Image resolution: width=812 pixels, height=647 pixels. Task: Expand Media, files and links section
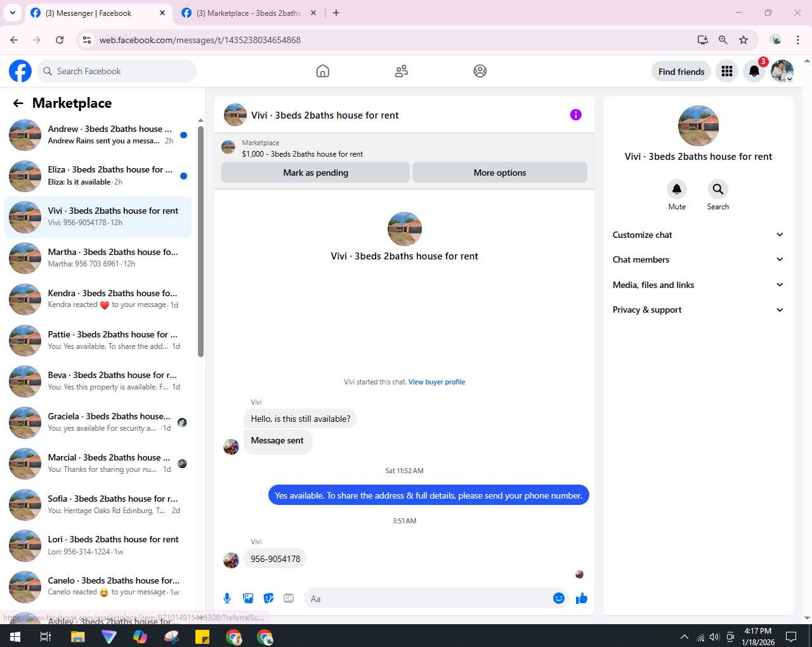point(698,285)
